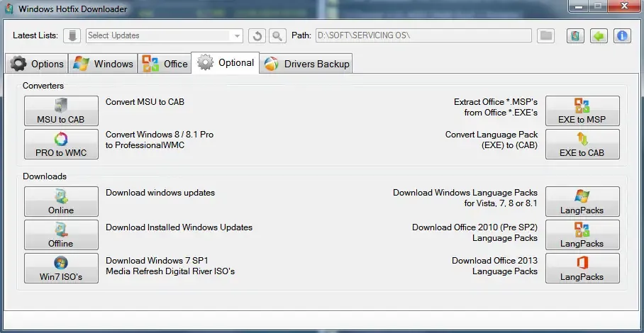The height and width of the screenshot is (333, 644).
Task: Click the Path text field
Action: point(423,35)
